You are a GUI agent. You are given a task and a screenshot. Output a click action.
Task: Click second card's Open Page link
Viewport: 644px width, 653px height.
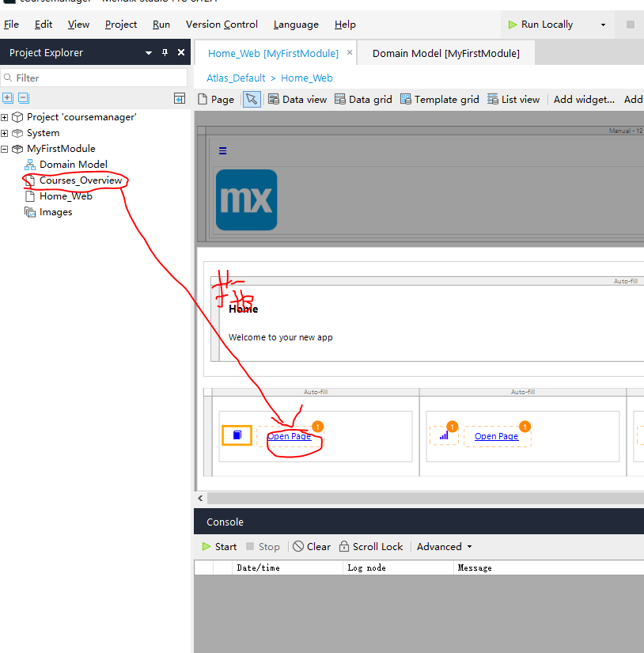pos(496,436)
